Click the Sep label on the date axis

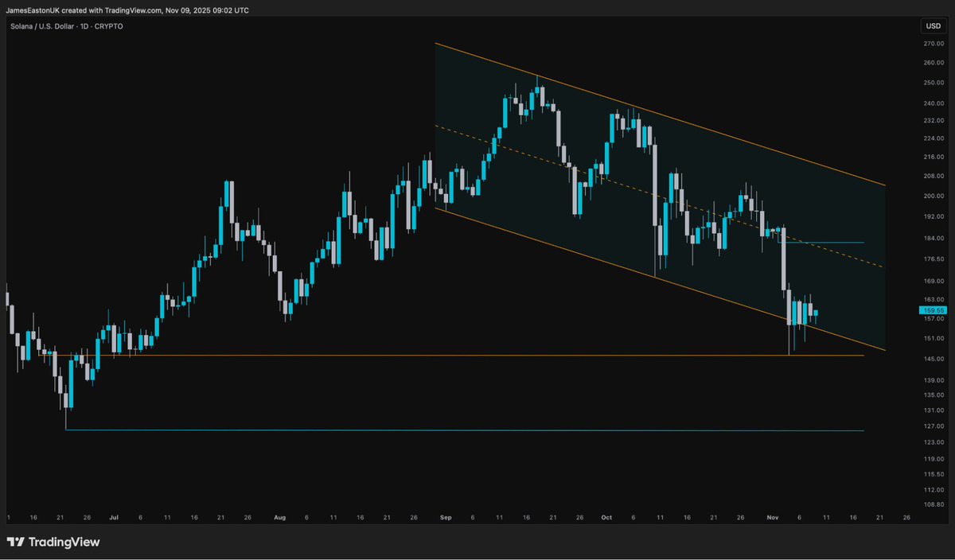[446, 517]
